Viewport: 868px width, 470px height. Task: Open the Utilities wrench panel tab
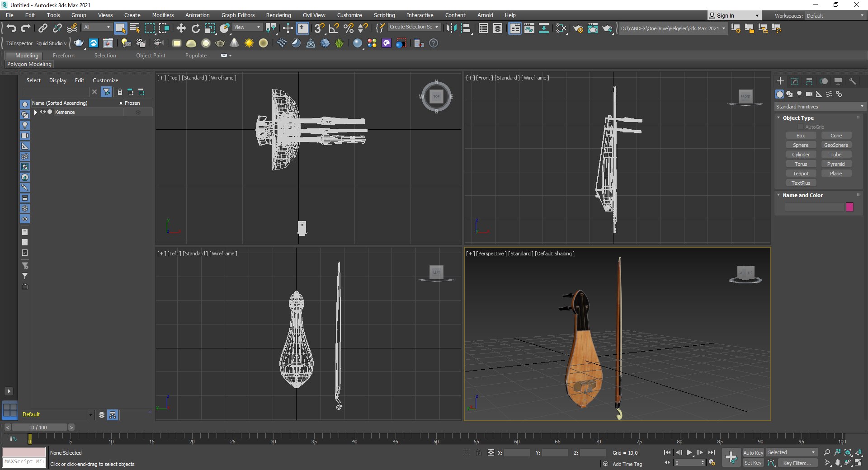click(x=853, y=81)
